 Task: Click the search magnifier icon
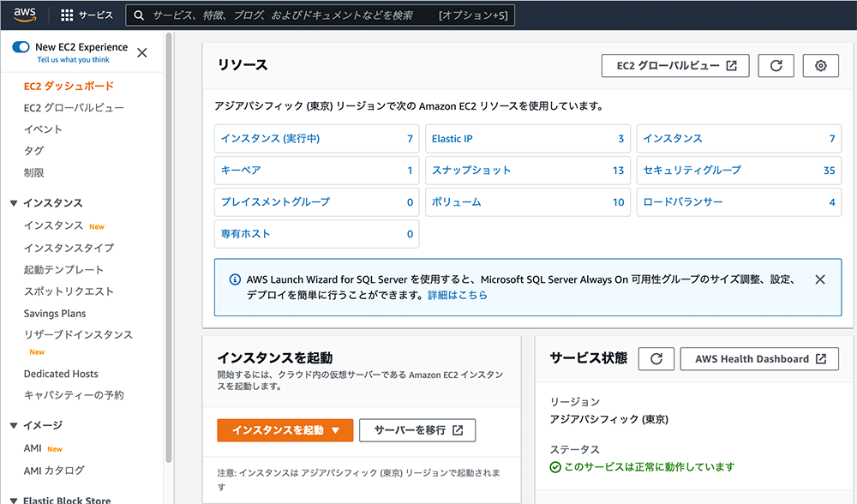tap(139, 15)
